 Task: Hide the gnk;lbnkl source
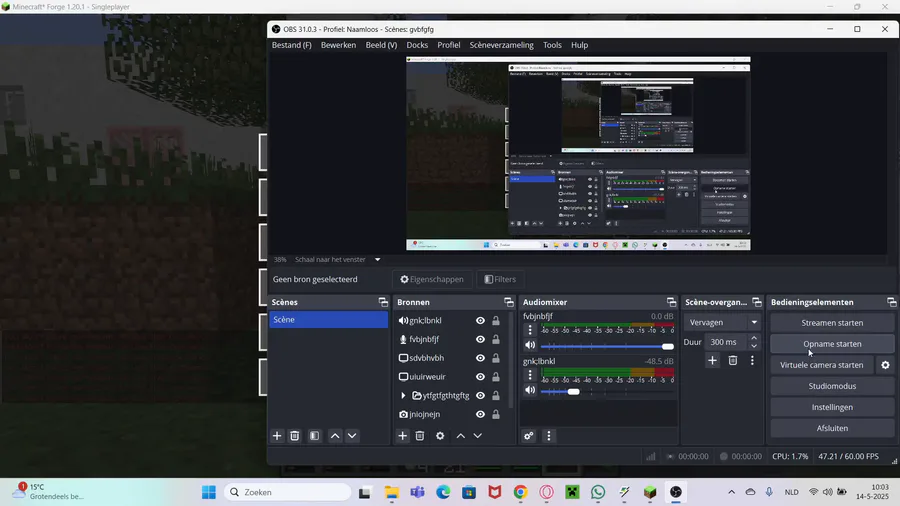click(480, 321)
